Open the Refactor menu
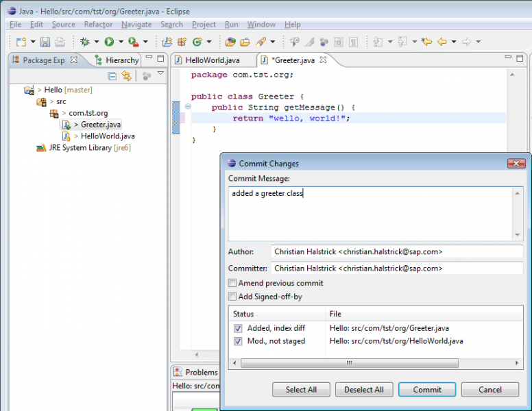The width and height of the screenshot is (532, 411). (x=98, y=25)
